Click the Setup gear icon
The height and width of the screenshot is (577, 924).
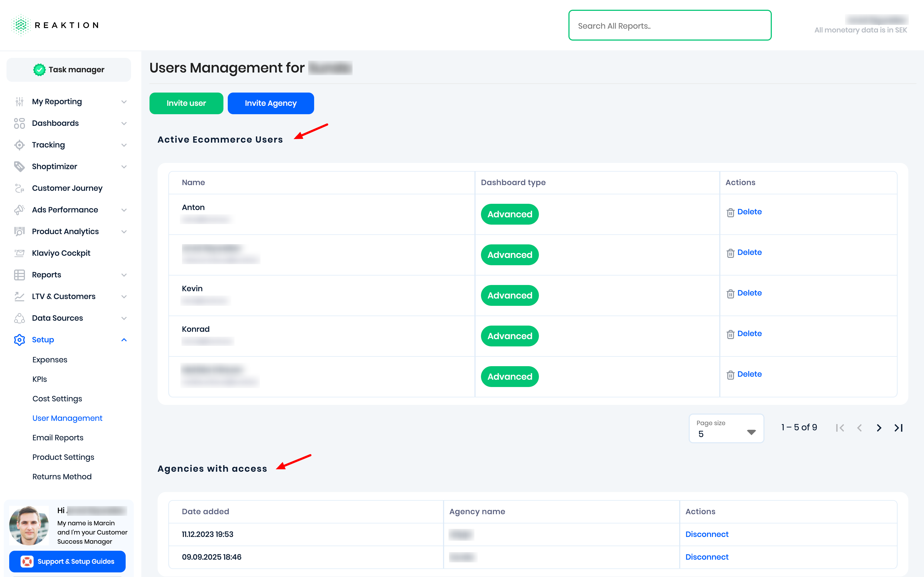[19, 340]
